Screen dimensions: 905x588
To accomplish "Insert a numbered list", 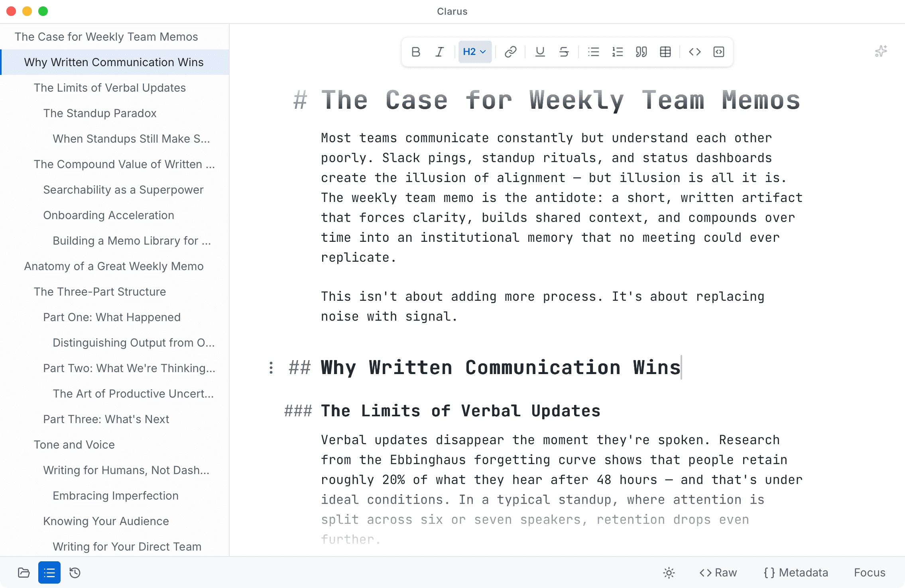I will (618, 52).
